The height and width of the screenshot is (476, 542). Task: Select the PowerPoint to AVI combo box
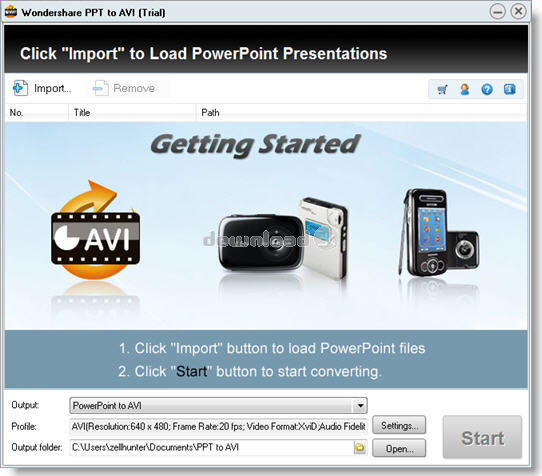coord(218,405)
